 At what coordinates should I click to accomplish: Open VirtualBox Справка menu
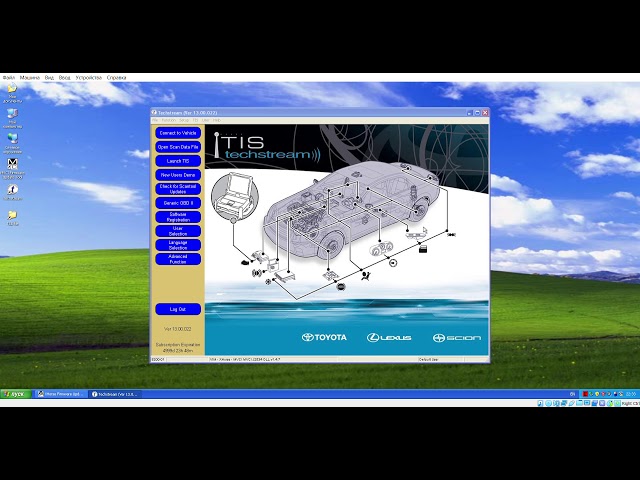(x=116, y=78)
